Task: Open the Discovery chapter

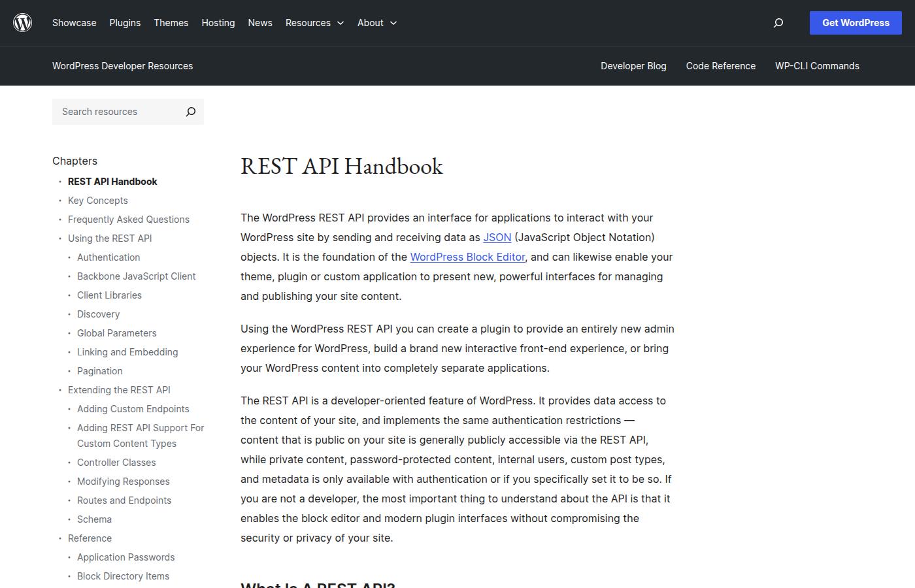Action: point(99,314)
